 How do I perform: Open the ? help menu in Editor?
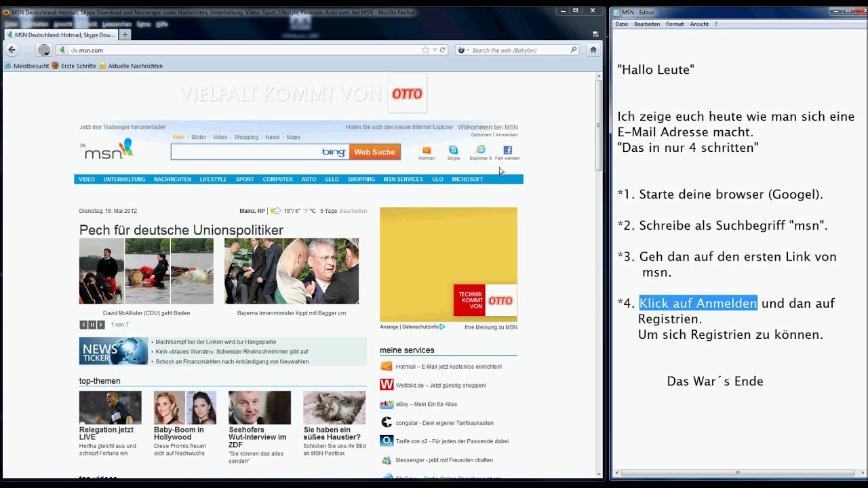click(x=716, y=24)
